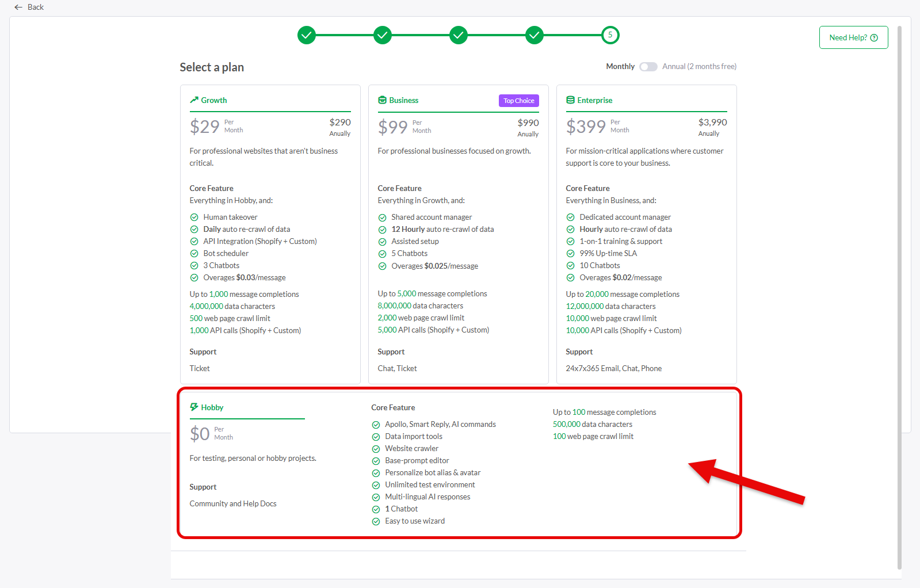This screenshot has width=920, height=588.
Task: Click check icon beside Human takeover
Action: pyautogui.click(x=194, y=217)
